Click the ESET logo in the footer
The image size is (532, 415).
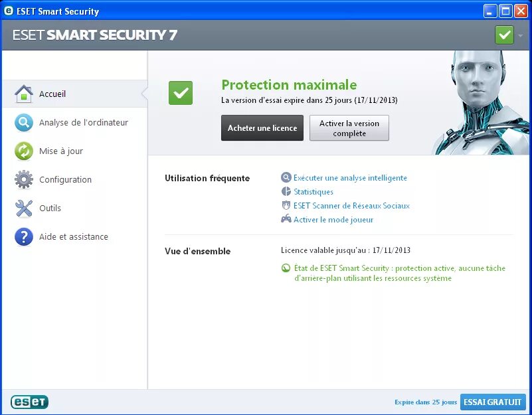[29, 402]
